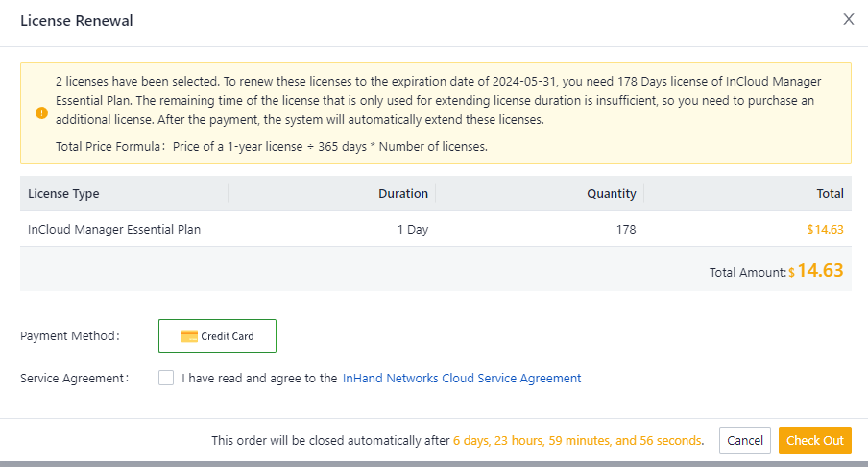Click the credit card icon

[189, 336]
